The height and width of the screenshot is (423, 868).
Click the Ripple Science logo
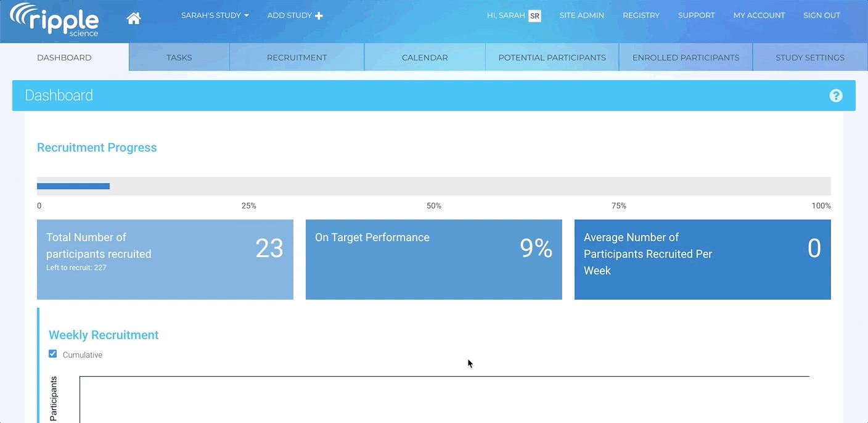click(54, 20)
